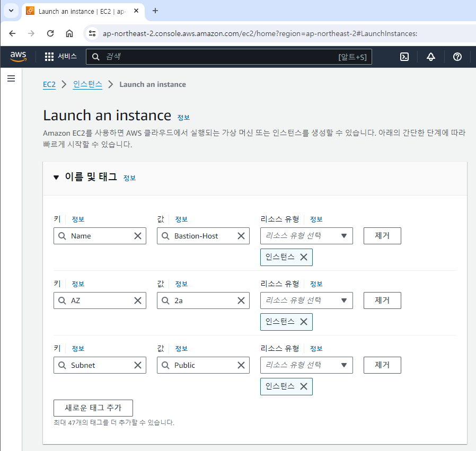Remove 인스턴스 chip from Subnet tag row
This screenshot has height=451, width=476.
point(304,386)
